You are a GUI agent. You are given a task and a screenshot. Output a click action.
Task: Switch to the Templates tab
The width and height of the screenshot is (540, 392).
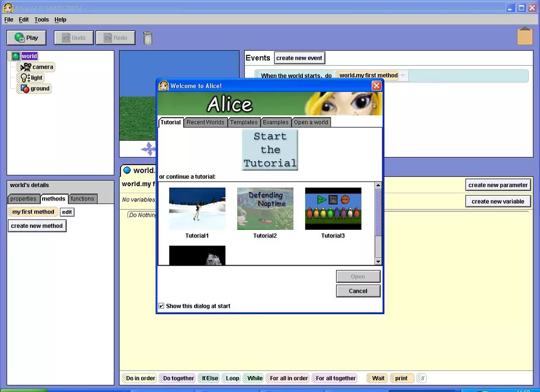[244, 122]
